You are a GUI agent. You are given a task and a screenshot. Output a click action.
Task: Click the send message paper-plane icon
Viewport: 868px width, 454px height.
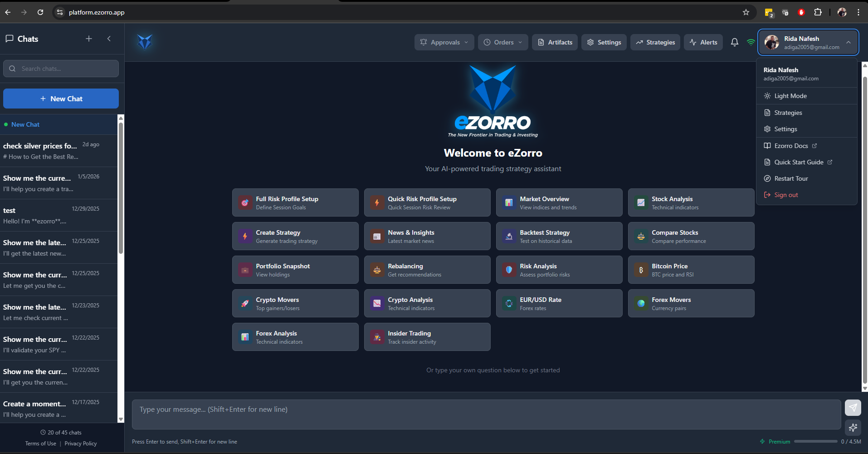click(x=853, y=407)
